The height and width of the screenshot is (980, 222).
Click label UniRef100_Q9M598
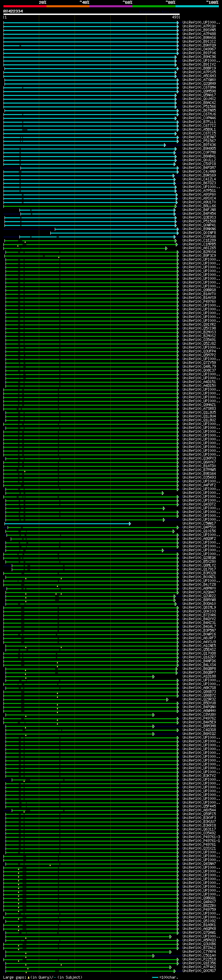(199, 91)
